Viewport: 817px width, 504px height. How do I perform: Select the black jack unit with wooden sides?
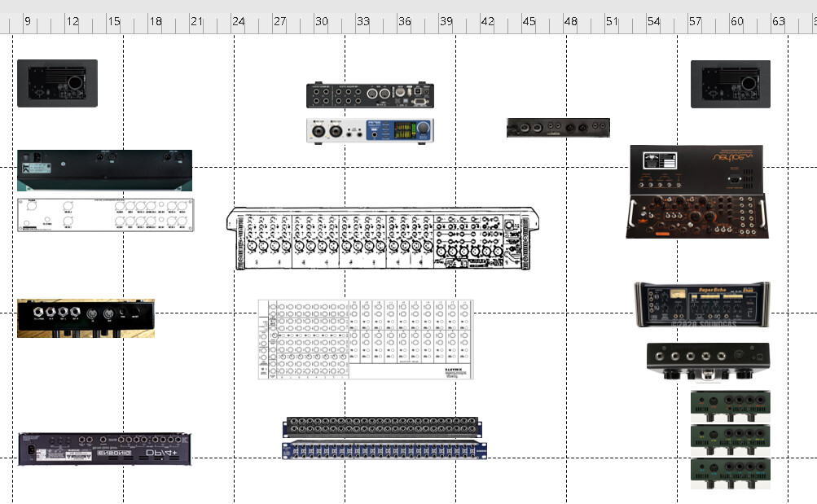86,318
